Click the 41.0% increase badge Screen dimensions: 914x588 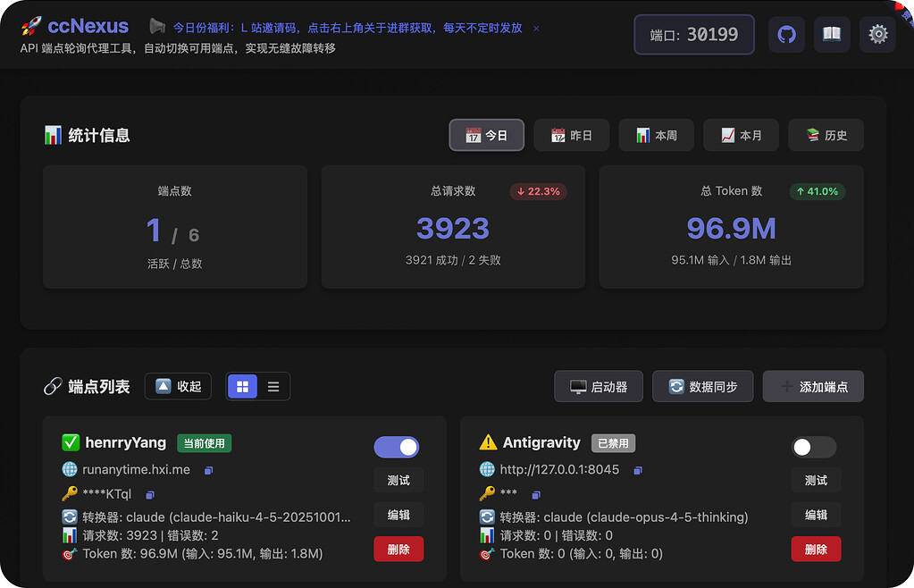pos(818,191)
